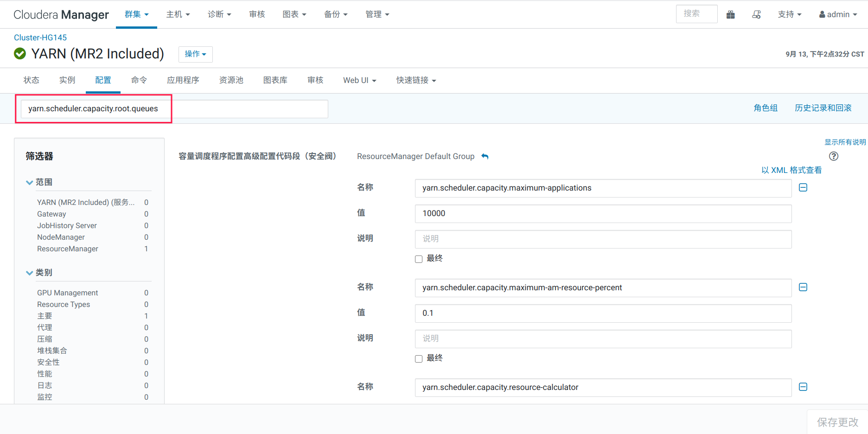Image resolution: width=868 pixels, height=434 pixels.
Task: Open the 图表 dropdown menu
Action: pyautogui.click(x=294, y=14)
